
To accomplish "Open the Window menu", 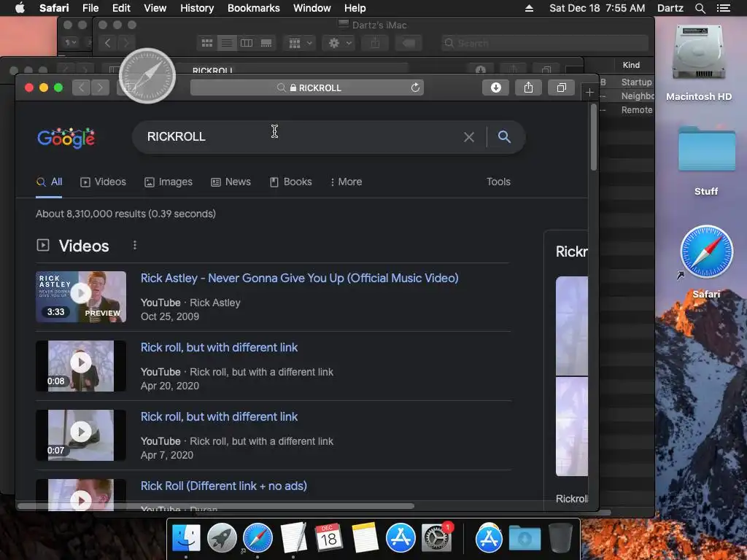I will point(311,8).
